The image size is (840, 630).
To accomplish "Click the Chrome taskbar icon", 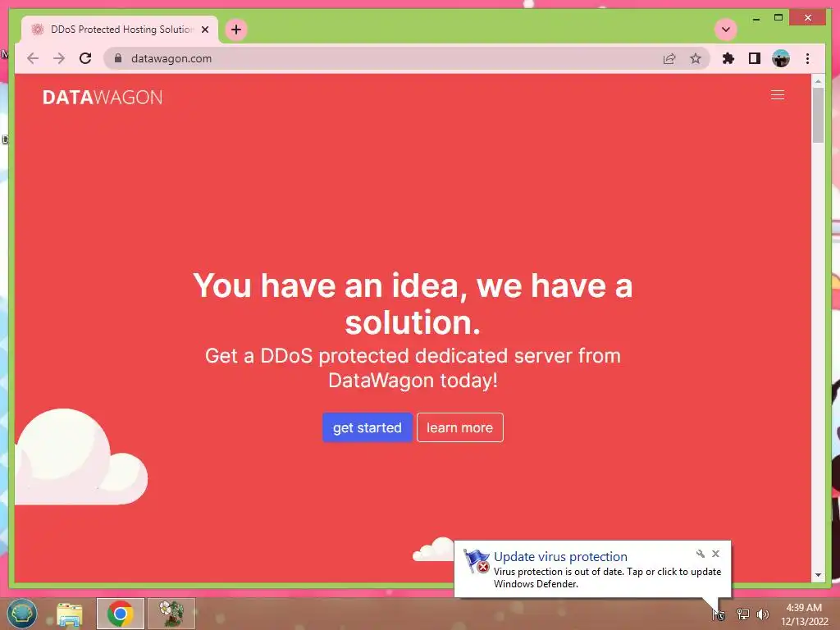I will 120,614.
